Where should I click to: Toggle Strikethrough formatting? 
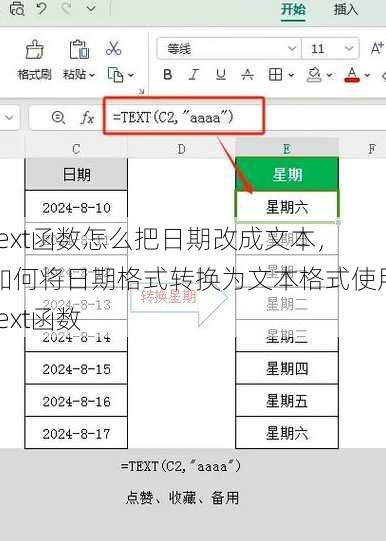[247, 74]
